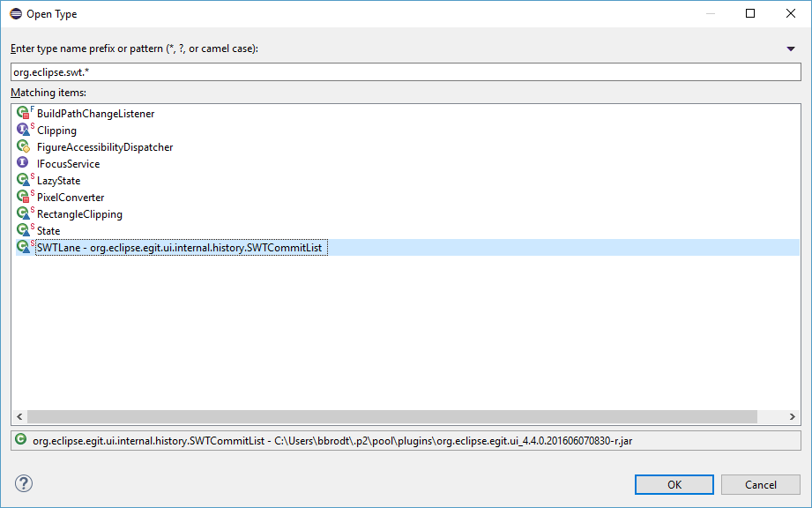Viewport: 812px width, 508px height.
Task: Click the class icon beside SWTLane
Action: point(22,247)
